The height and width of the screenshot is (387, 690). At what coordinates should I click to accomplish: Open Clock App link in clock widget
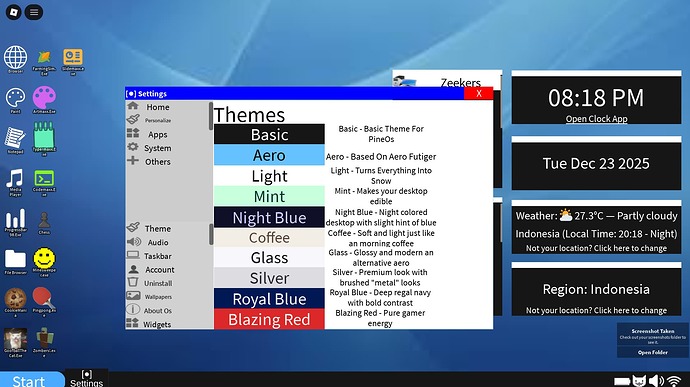(x=596, y=119)
